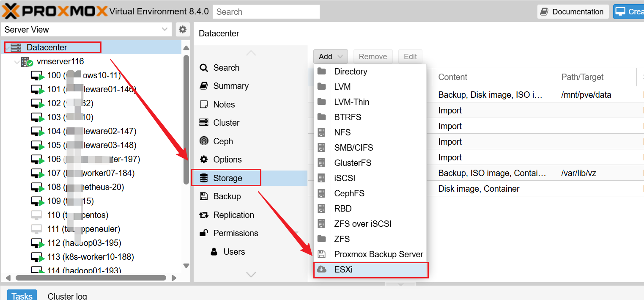This screenshot has width=644, height=300.
Task: Choose ZFS over iSCSI from the Add menu
Action: coord(370,224)
